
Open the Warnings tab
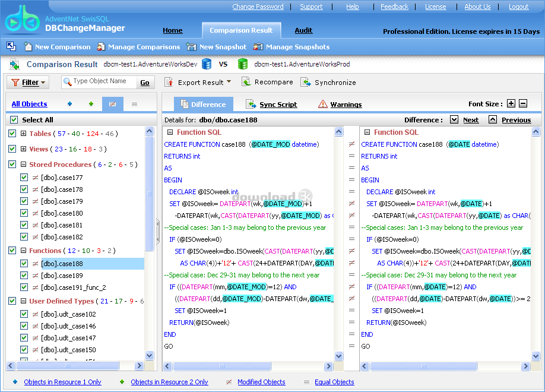pos(346,105)
